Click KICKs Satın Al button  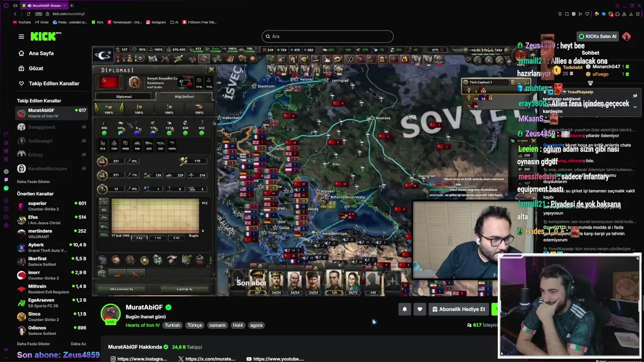[597, 36]
